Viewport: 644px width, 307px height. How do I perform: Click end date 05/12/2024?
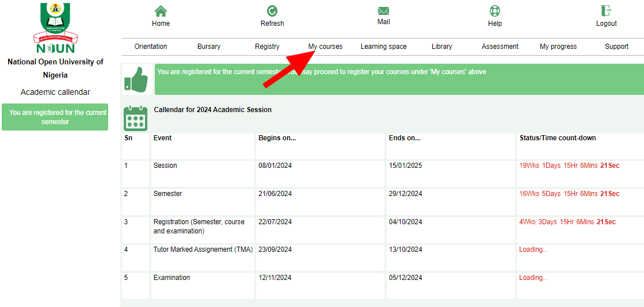pos(405,278)
